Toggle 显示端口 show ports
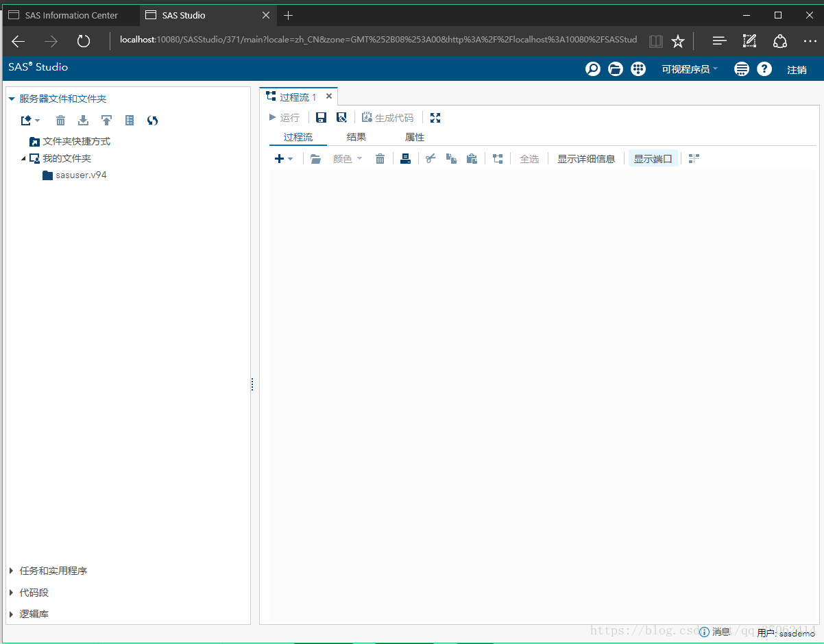The height and width of the screenshot is (644, 824). (653, 159)
